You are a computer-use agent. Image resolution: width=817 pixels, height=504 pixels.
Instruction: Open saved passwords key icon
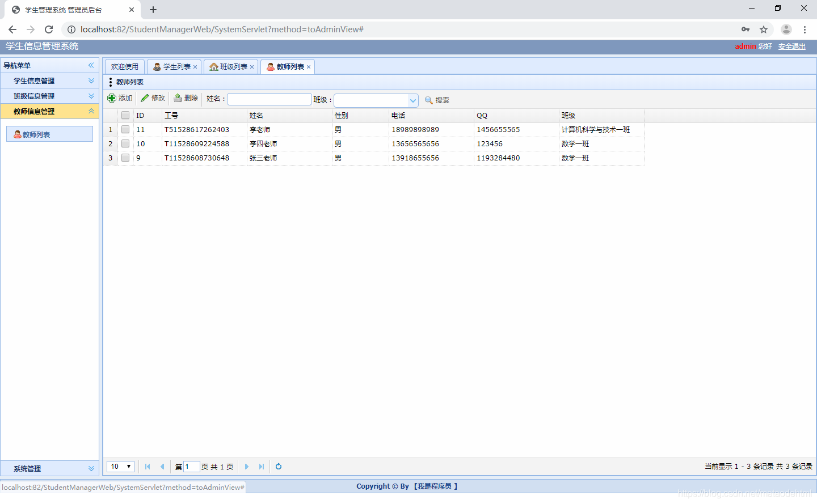click(746, 29)
